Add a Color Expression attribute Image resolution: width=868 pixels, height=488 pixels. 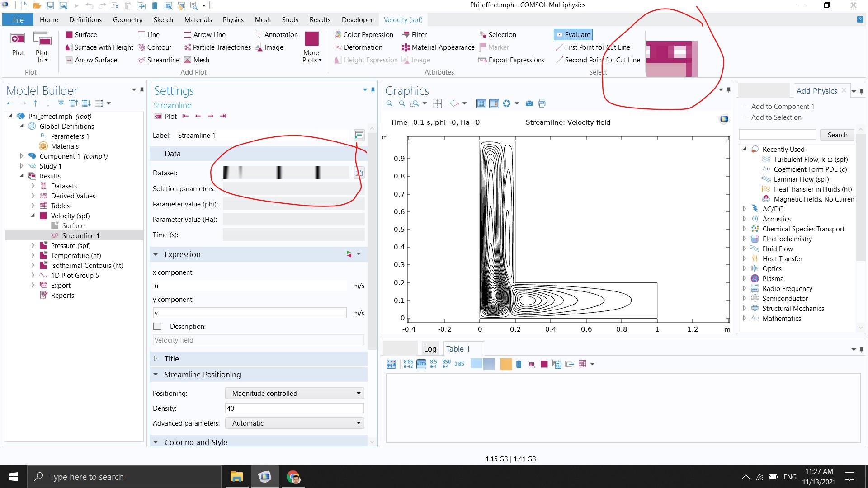363,35
